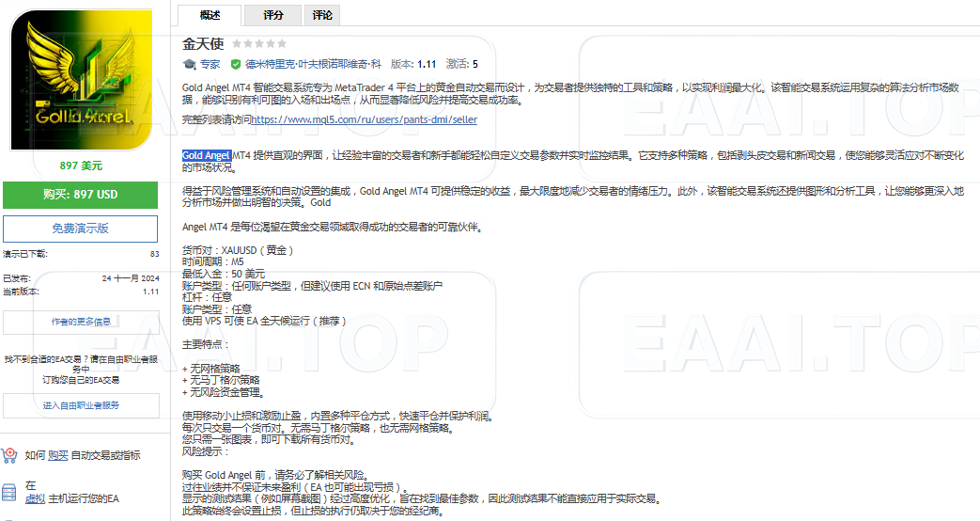Click the 当前版本 value 1.11

(x=150, y=292)
